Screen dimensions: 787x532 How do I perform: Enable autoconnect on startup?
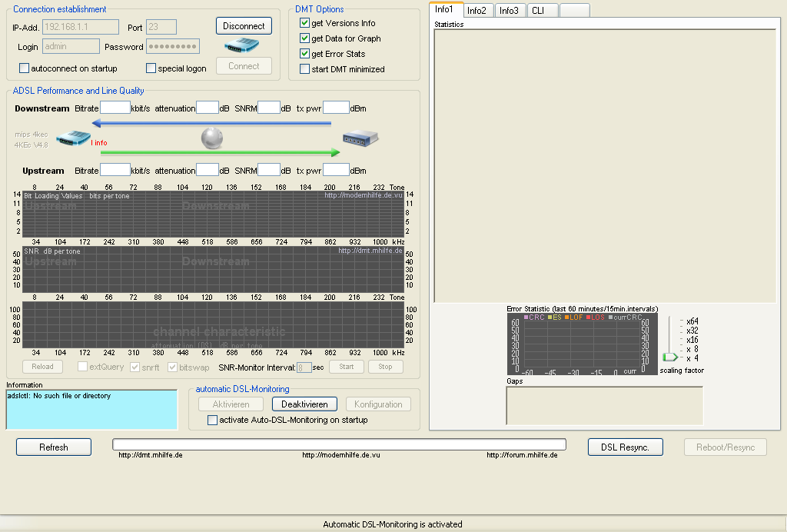tap(25, 68)
